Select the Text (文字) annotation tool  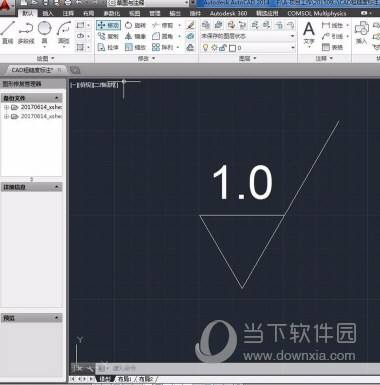(309, 33)
